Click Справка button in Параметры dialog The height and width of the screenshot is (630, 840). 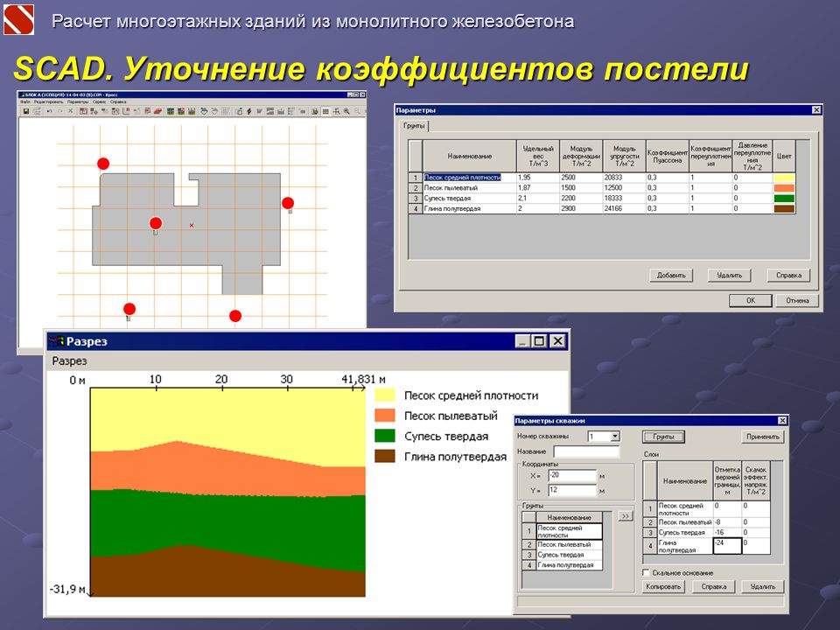coord(788,276)
